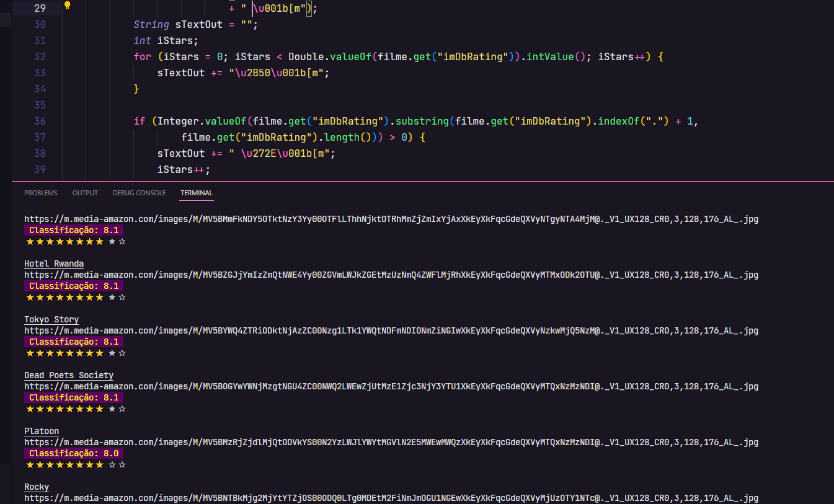Click the Classificação 8.0 badge for Platoon
834x504 pixels.
(73, 453)
